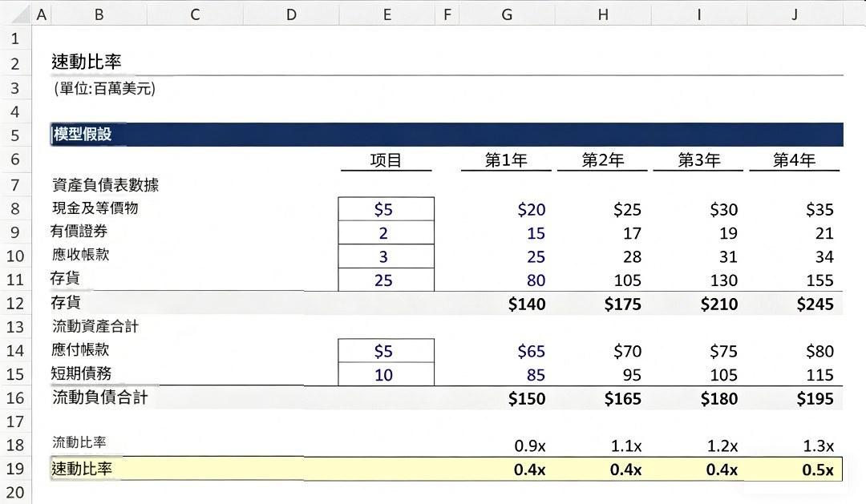
Task: Select column B header
Action: (x=99, y=14)
